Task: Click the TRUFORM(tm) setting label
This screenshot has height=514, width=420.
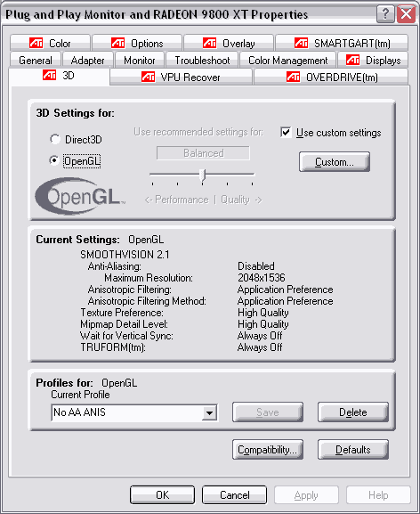Action: (113, 347)
